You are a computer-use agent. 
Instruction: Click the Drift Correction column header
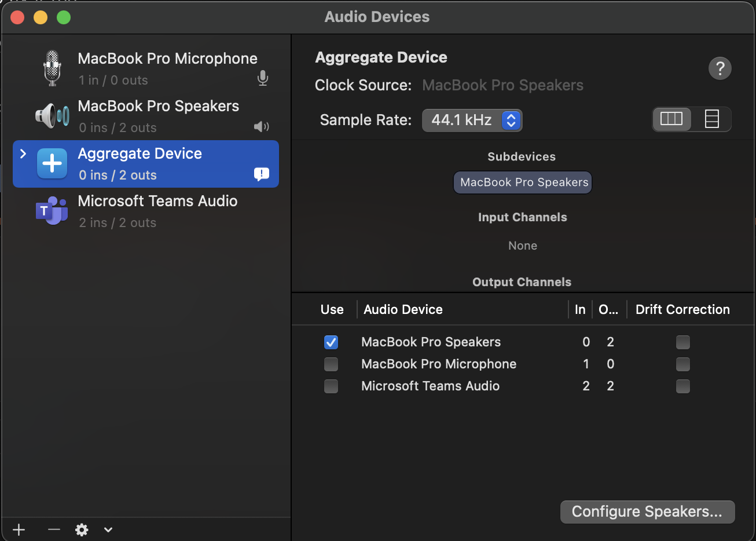682,309
